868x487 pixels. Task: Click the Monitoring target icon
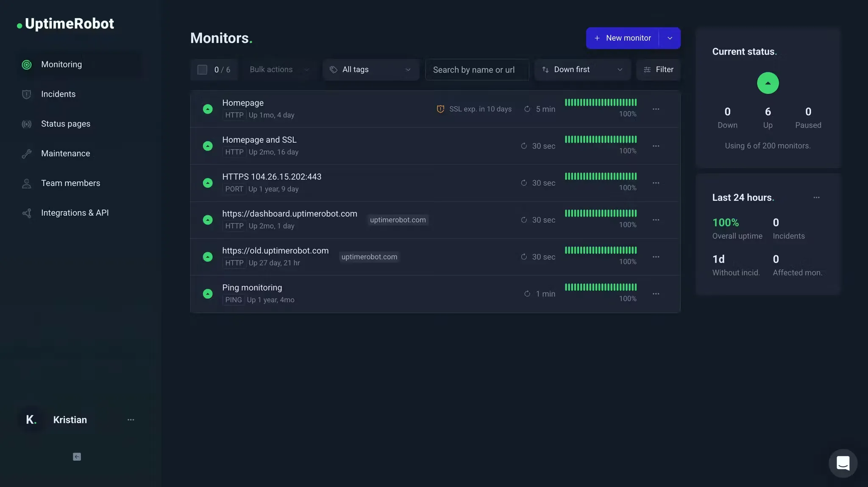point(27,64)
